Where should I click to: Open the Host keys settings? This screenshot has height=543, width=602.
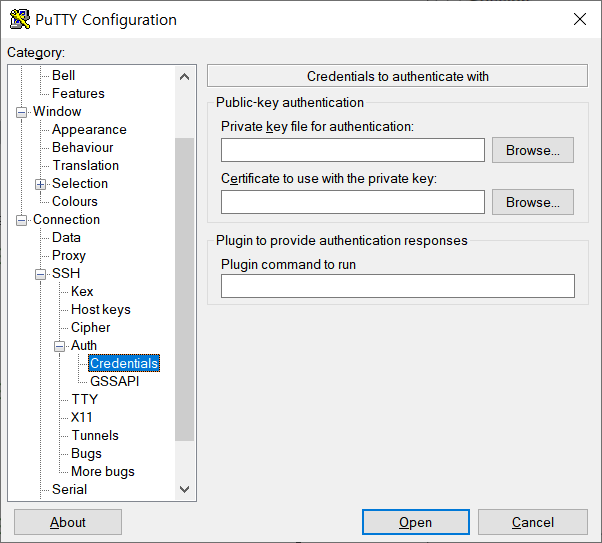tap(101, 310)
